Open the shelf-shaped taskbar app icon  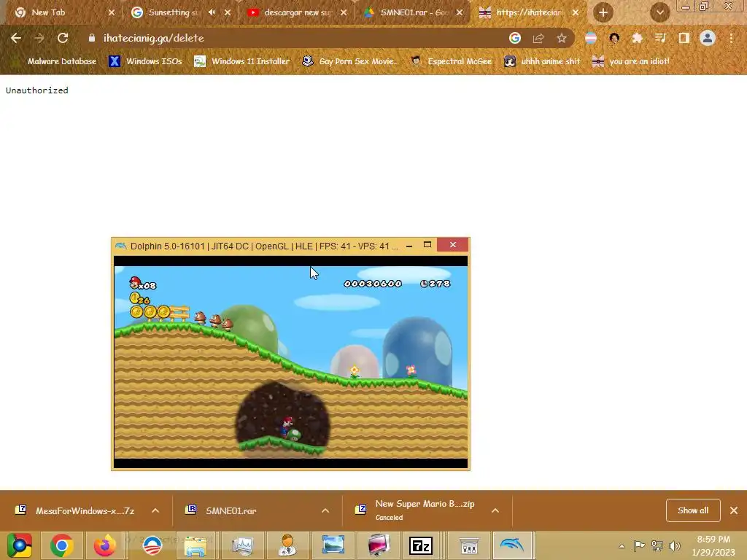click(469, 545)
